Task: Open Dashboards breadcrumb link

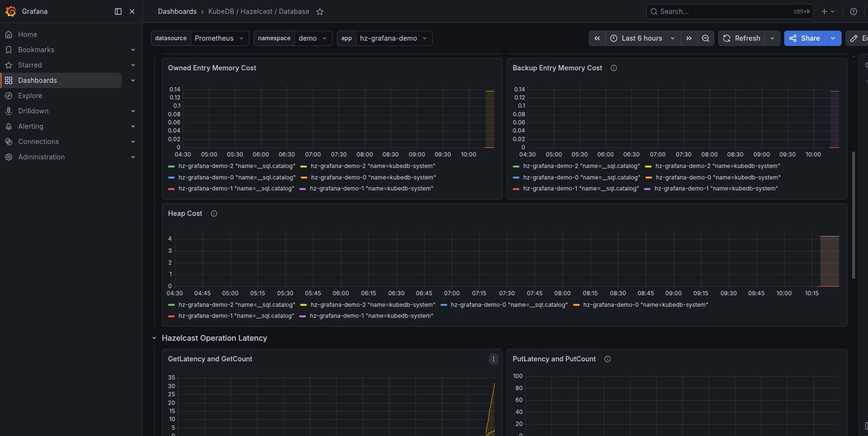Action: [177, 11]
